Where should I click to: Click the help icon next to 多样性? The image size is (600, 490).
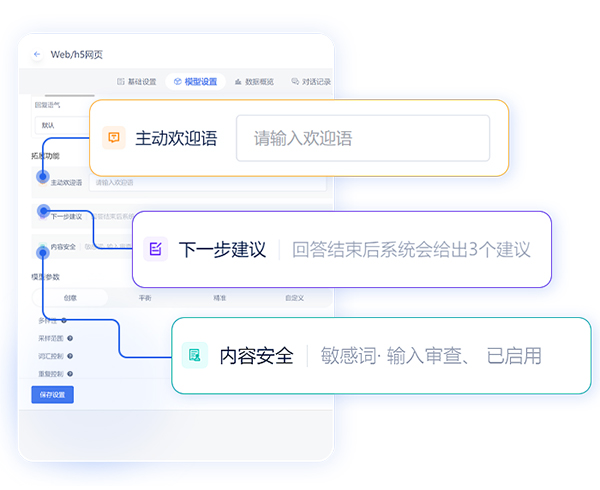click(x=64, y=321)
